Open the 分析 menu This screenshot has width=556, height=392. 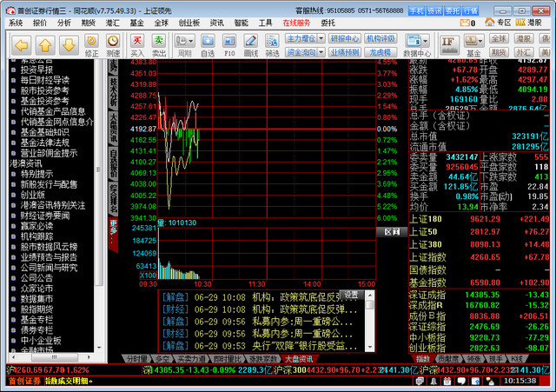(64, 23)
